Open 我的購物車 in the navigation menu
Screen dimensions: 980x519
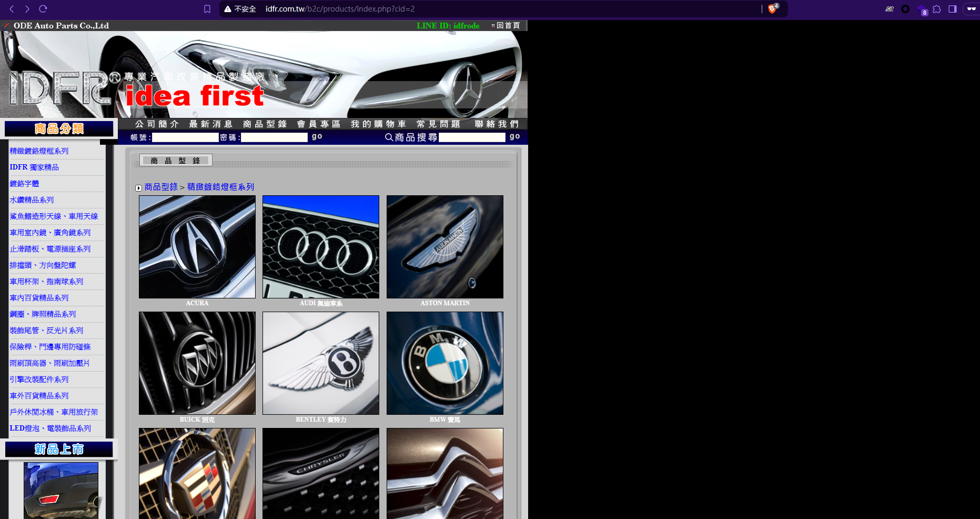(378, 124)
